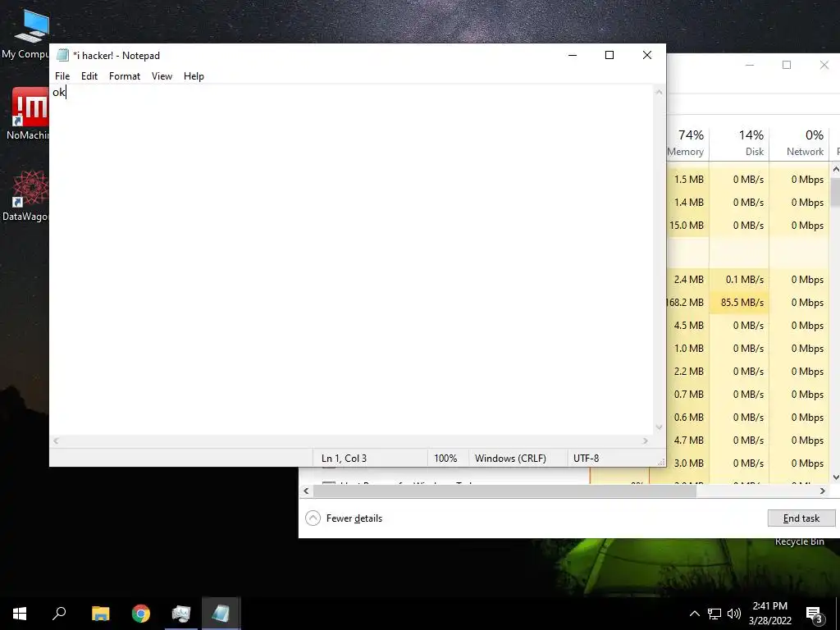Select the 15.0 MB memory cell
Viewport: 840px width, 630px height.
click(688, 226)
